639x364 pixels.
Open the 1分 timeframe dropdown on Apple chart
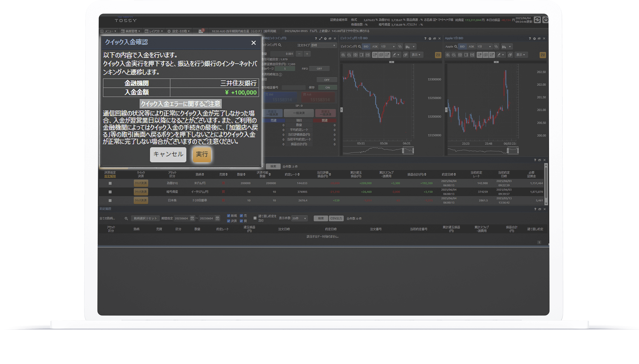(x=484, y=47)
